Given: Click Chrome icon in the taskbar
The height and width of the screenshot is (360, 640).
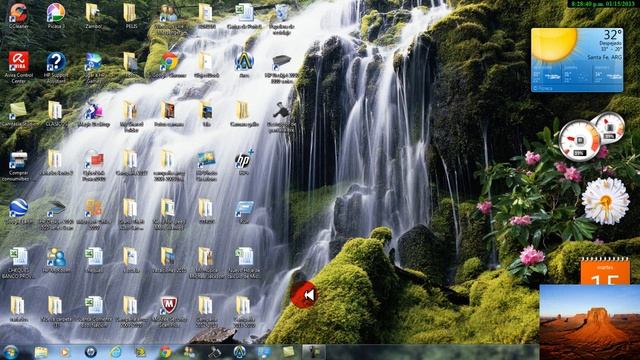Looking at the screenshot, I should point(165,352).
